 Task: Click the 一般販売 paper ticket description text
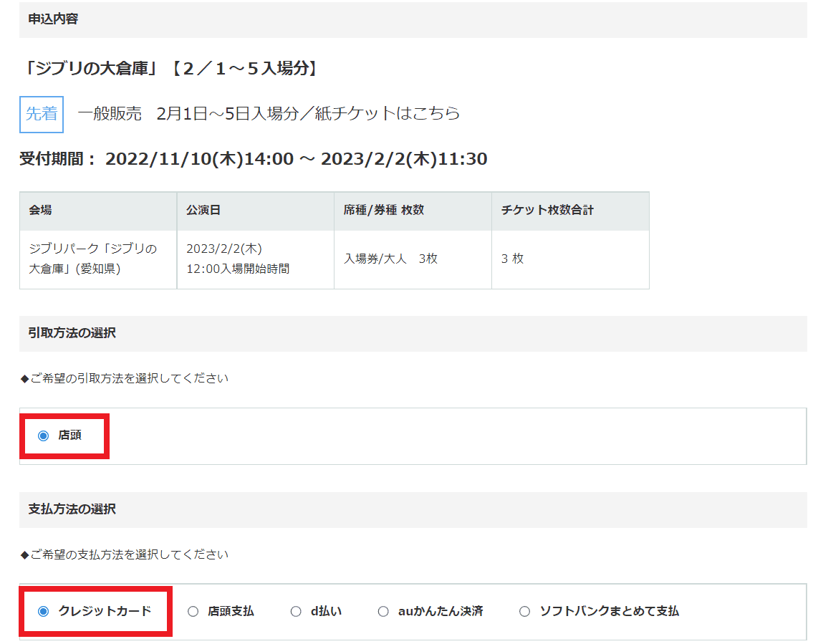[269, 113]
